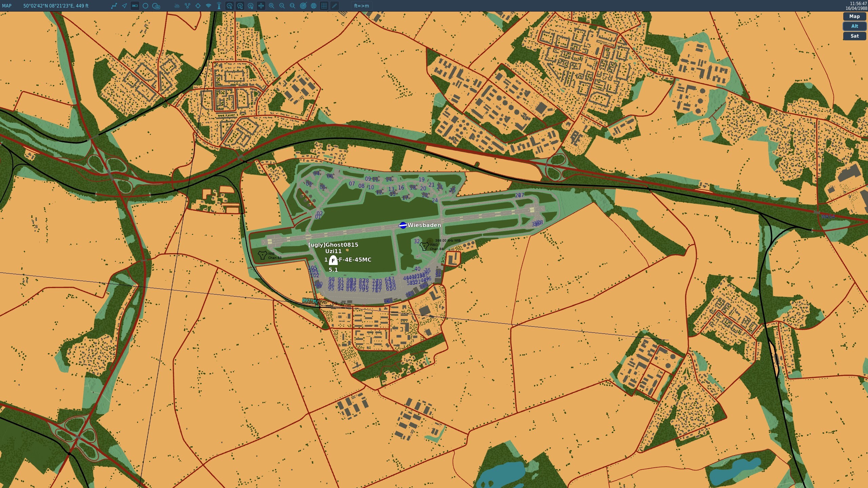Select the crosshair target icon
This screenshot has height=488, width=868.
(198, 6)
